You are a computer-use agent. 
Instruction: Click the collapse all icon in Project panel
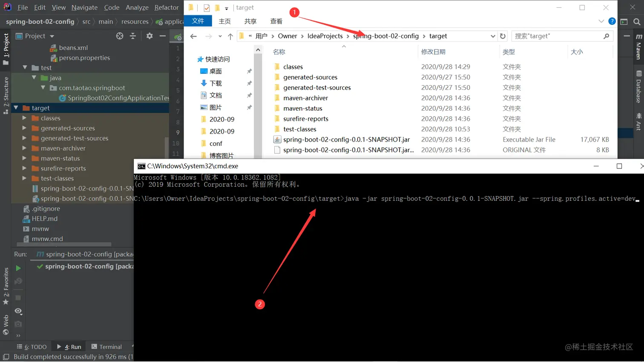tap(133, 36)
